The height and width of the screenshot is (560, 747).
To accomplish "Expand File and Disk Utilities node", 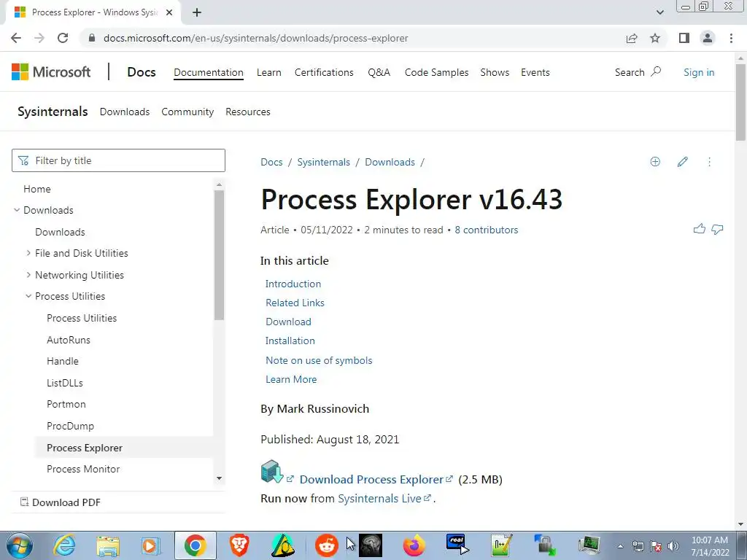I will pyautogui.click(x=28, y=253).
